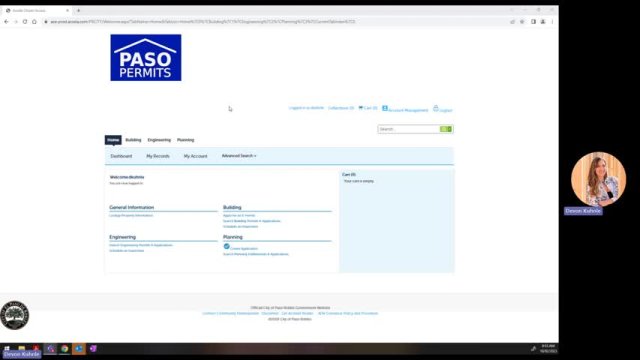
Task: Click inside the Search input field
Action: coord(409,129)
